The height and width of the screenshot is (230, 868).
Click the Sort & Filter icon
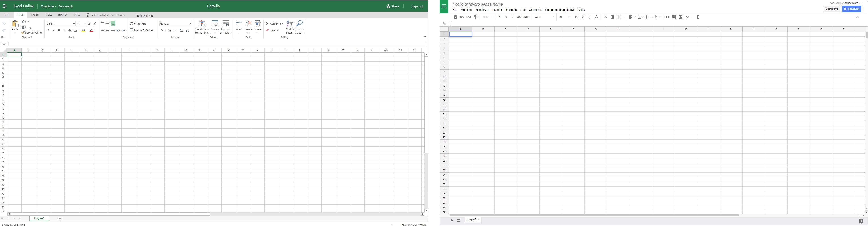click(x=290, y=23)
